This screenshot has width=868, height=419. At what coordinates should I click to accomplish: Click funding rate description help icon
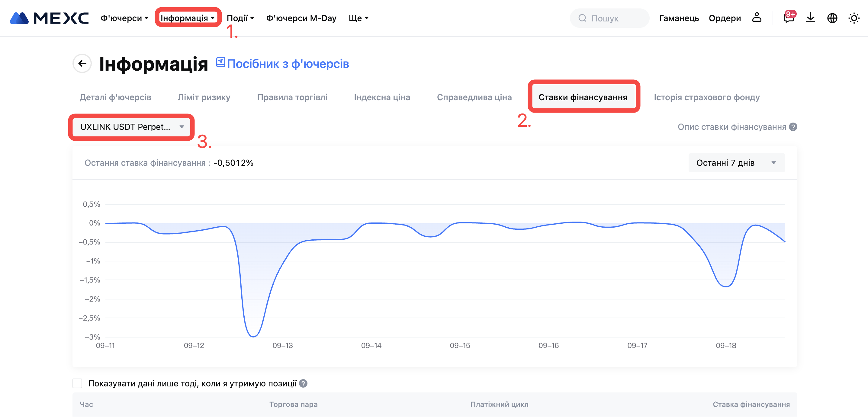point(793,127)
